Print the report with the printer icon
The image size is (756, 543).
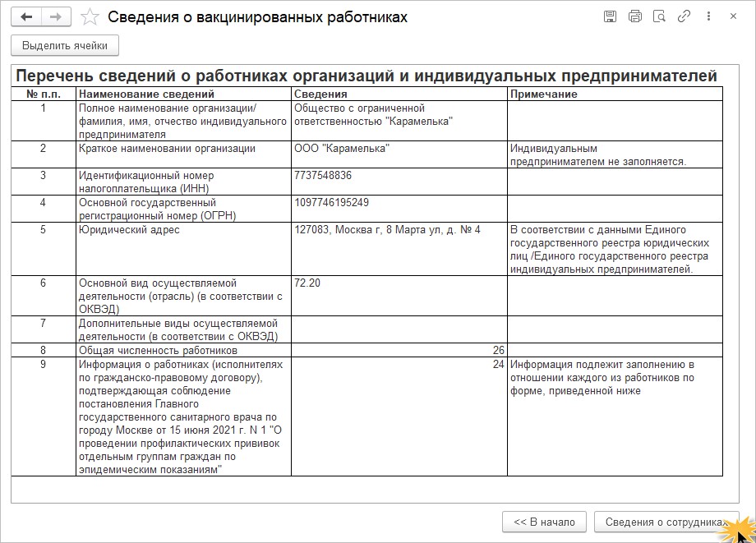tap(635, 16)
